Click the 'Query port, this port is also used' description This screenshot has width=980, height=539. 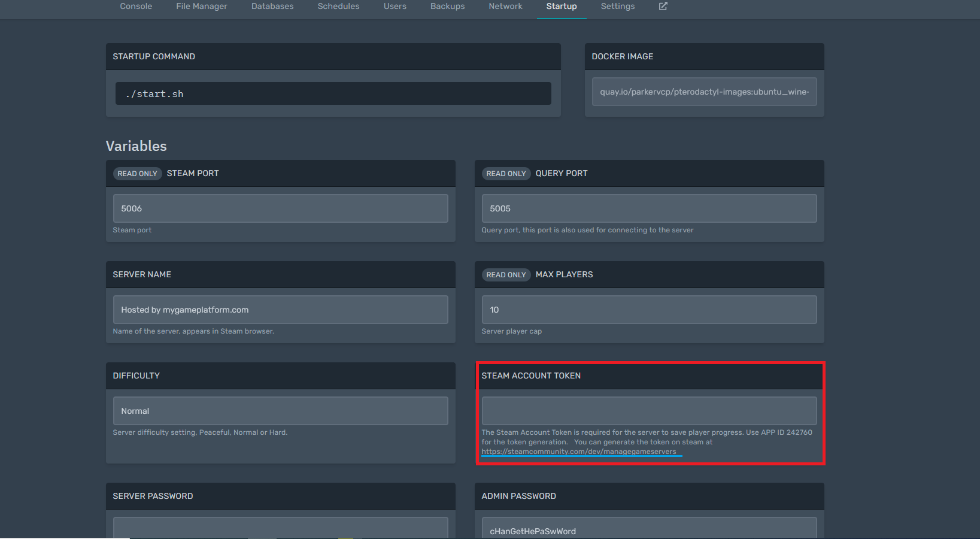click(587, 230)
